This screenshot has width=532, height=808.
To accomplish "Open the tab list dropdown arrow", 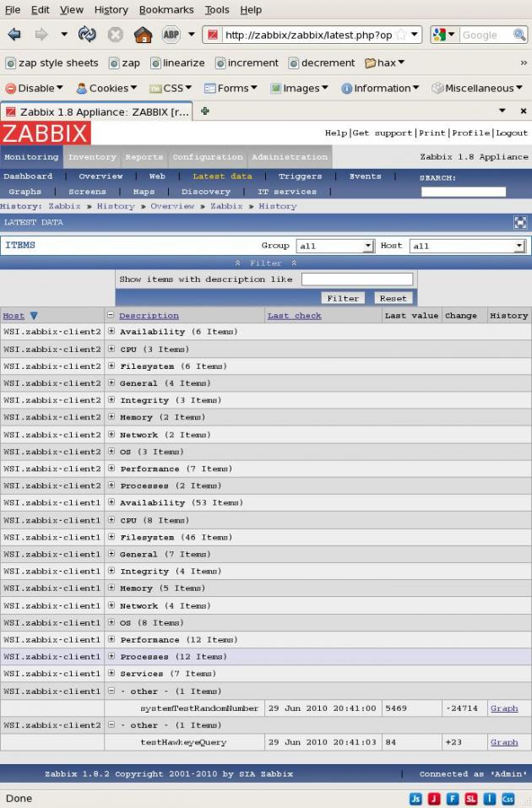I will pyautogui.click(x=502, y=111).
